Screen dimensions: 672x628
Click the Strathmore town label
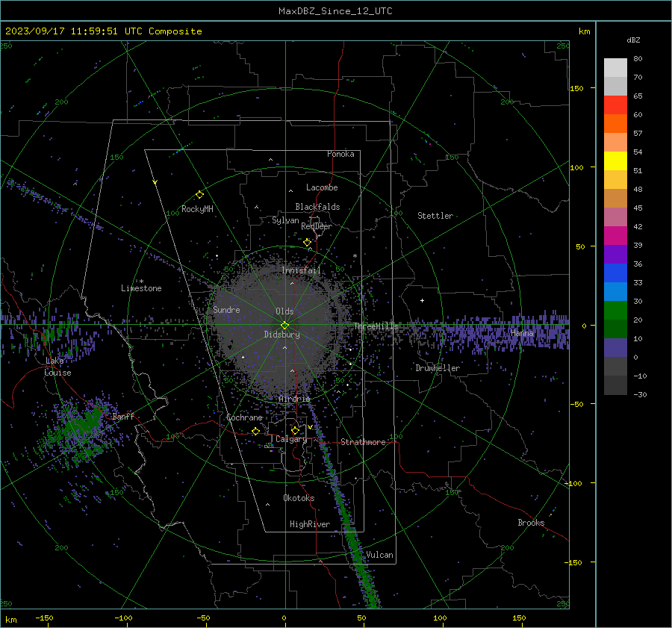click(x=363, y=442)
